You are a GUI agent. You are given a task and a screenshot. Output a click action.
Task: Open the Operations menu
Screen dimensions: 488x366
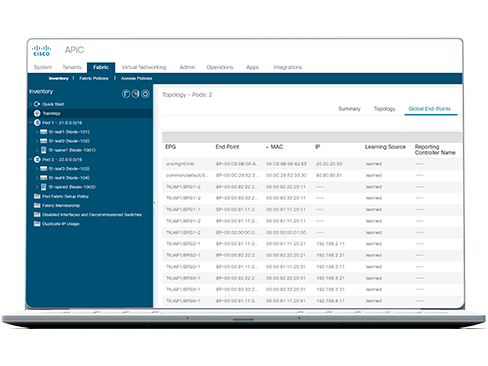click(x=220, y=67)
